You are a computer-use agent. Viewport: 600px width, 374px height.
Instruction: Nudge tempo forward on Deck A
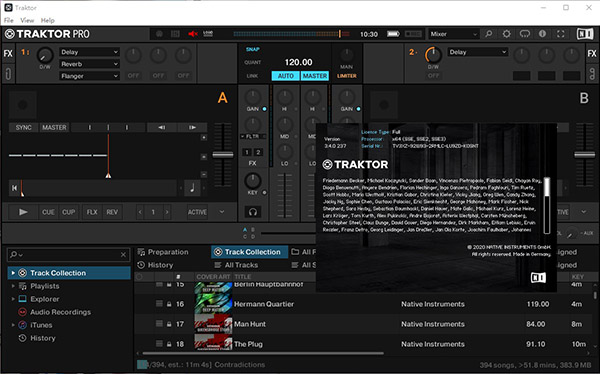pos(192,127)
